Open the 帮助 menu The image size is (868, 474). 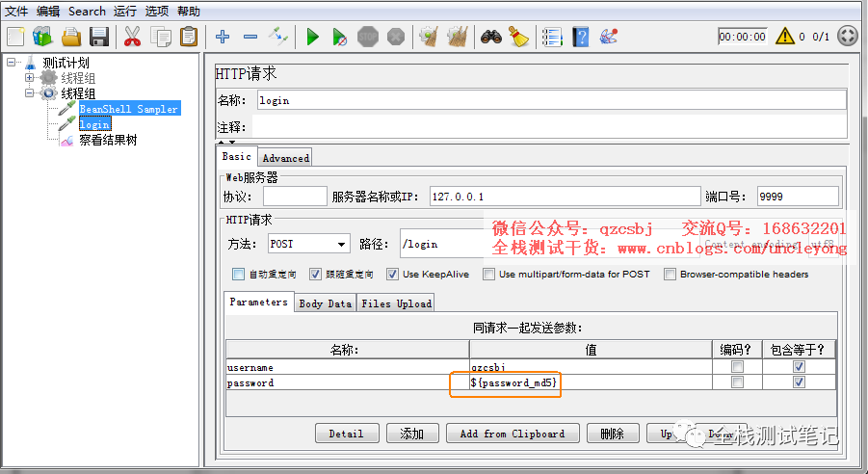189,11
